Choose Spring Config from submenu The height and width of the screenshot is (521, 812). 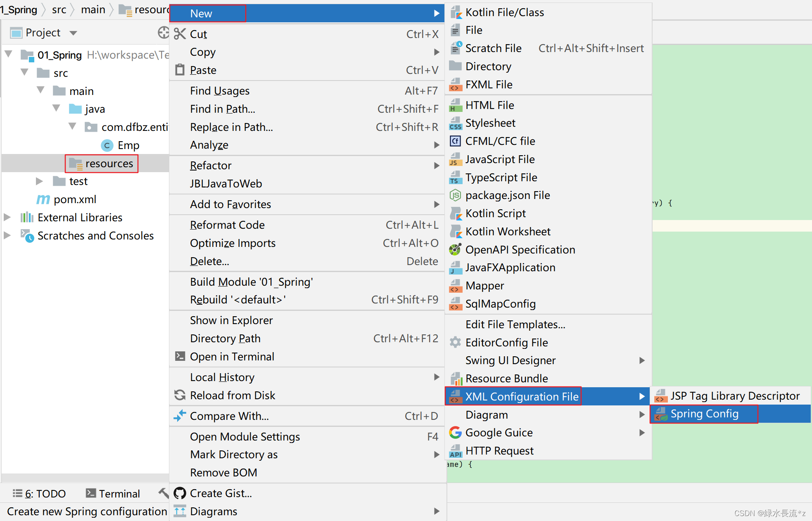tap(730, 414)
